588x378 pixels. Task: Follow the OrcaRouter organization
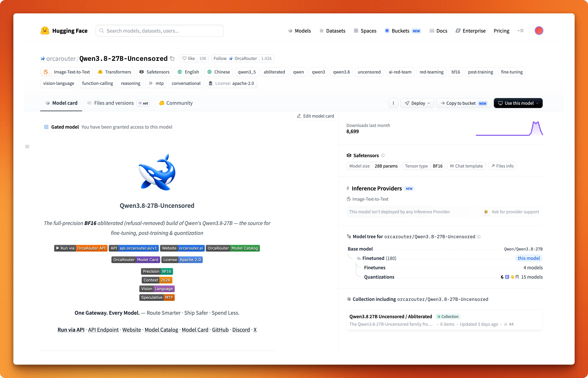(235, 58)
